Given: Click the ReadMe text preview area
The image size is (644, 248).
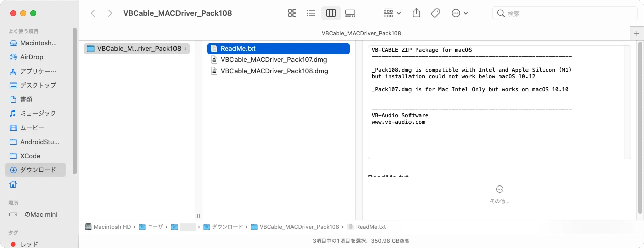Looking at the screenshot, I should click(x=499, y=102).
